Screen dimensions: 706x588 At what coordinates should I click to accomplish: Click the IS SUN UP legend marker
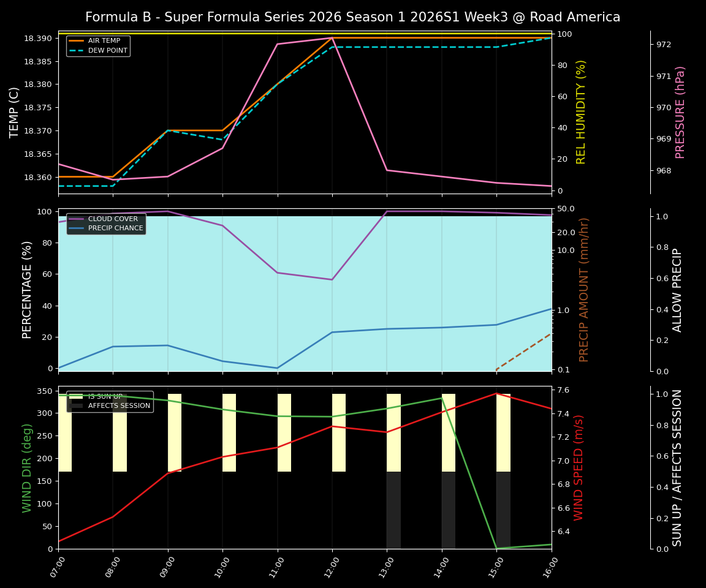pos(75,396)
